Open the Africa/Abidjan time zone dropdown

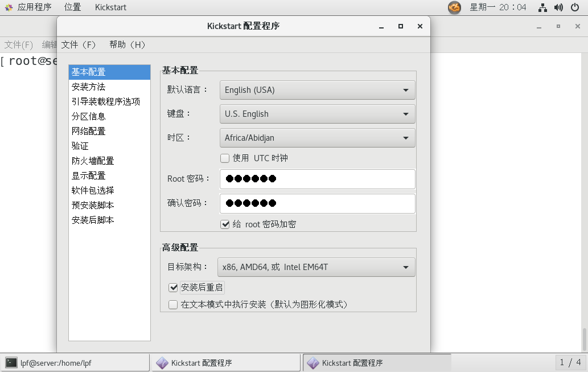click(317, 138)
